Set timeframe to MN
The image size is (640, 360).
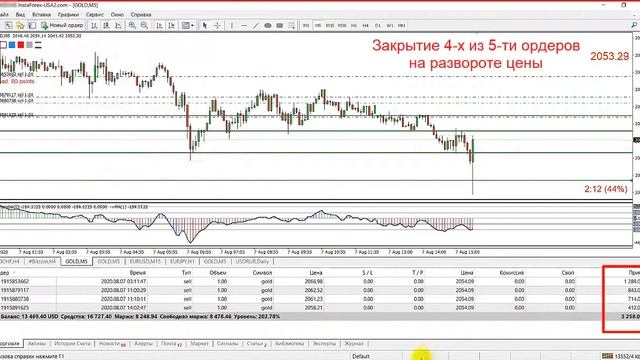tap(402, 25)
